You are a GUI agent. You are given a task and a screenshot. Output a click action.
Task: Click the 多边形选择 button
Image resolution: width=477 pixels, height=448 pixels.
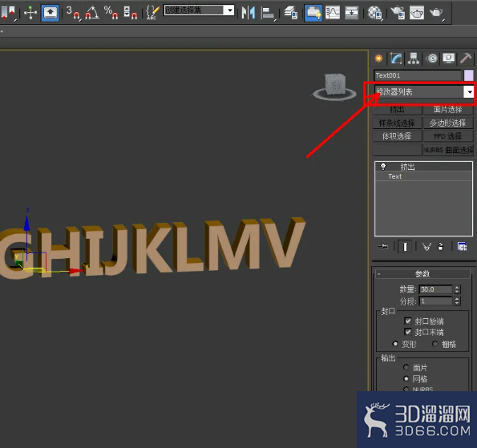point(448,123)
